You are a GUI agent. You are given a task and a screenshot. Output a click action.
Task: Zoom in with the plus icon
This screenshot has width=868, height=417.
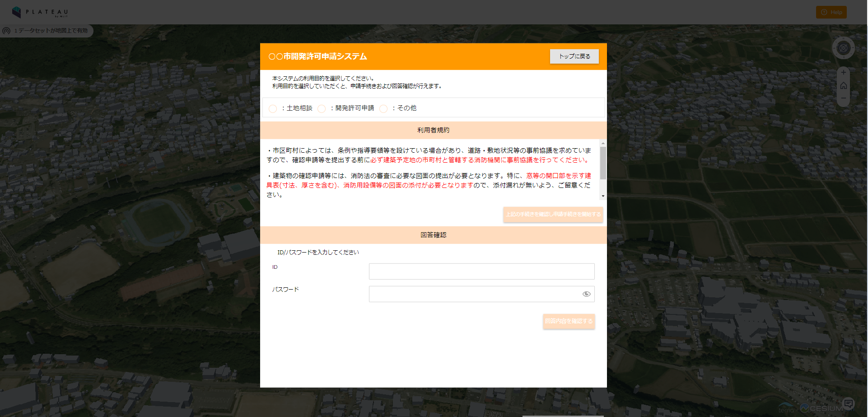click(x=843, y=73)
